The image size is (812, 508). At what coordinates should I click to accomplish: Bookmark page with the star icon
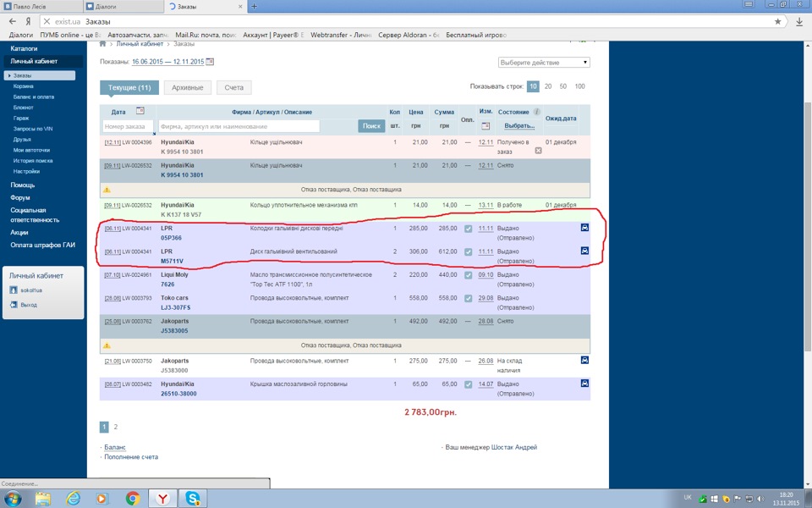tap(777, 22)
